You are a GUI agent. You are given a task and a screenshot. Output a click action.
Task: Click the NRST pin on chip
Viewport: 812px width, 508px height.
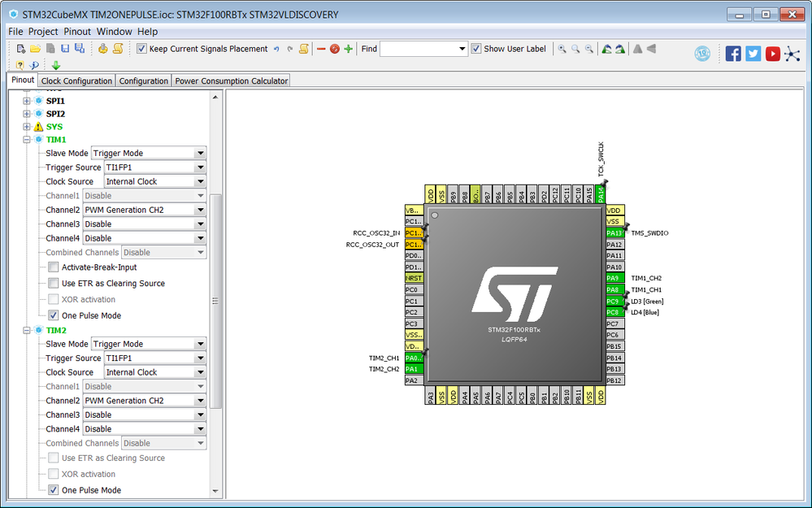point(414,278)
